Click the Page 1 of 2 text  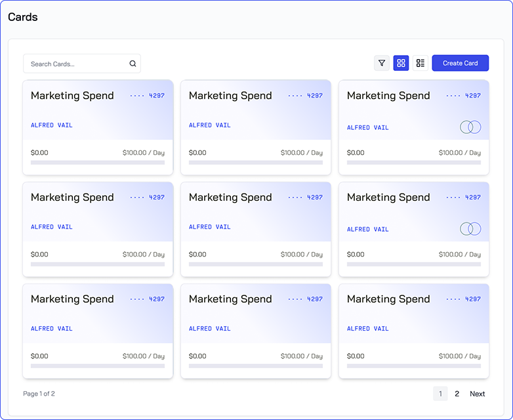tap(39, 394)
